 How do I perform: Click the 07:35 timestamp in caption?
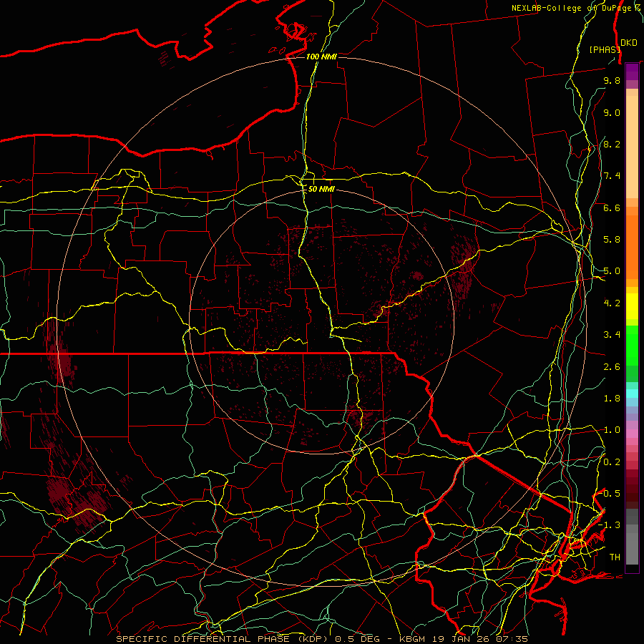click(510, 639)
